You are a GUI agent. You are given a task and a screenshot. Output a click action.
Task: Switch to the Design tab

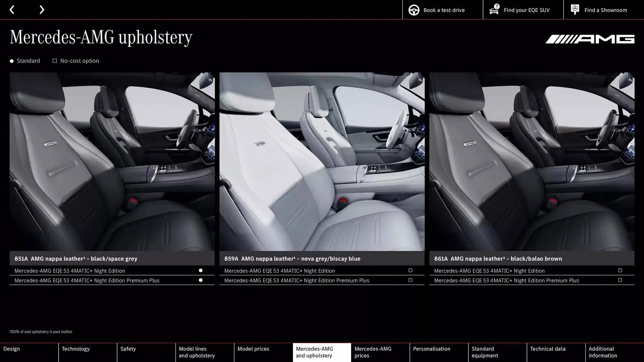coord(29,352)
